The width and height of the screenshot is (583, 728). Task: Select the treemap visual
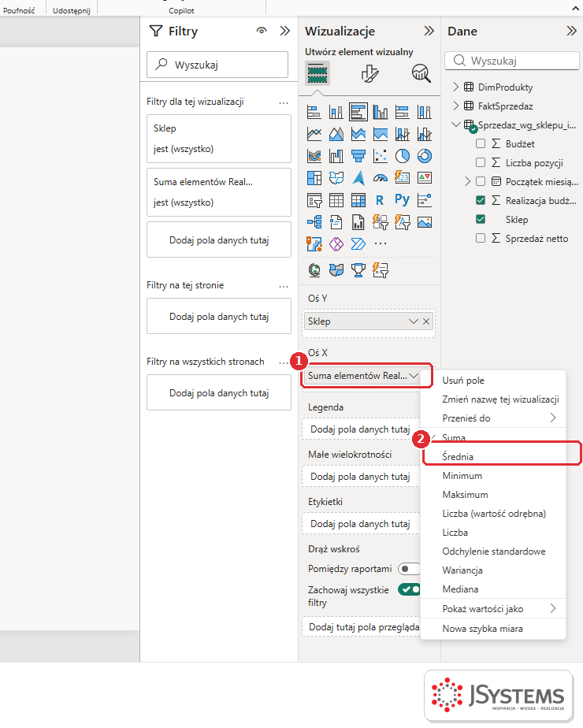click(x=314, y=178)
